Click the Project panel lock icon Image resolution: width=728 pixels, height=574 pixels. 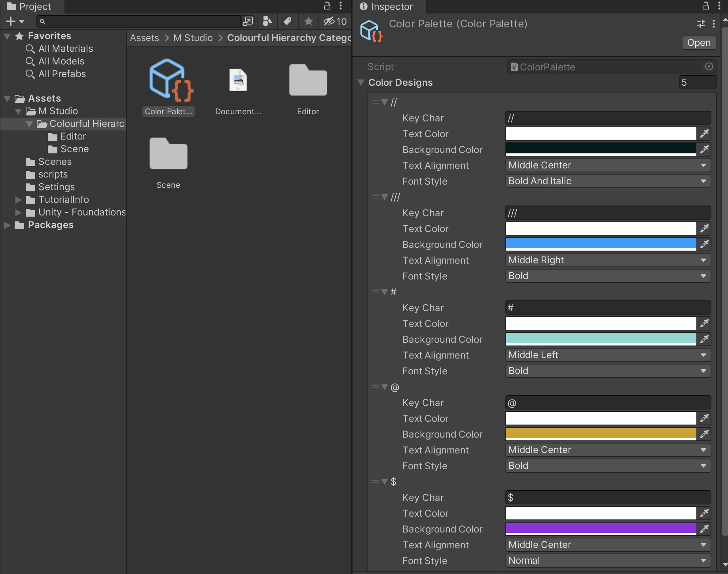(x=327, y=6)
